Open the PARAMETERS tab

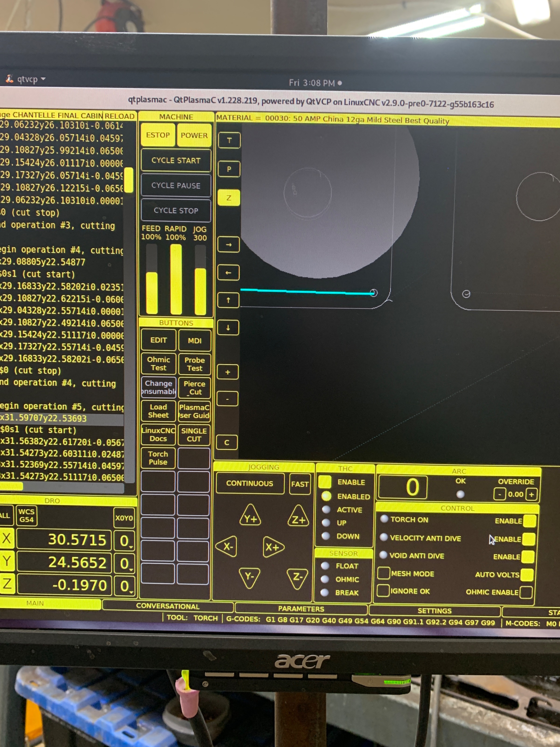301,609
